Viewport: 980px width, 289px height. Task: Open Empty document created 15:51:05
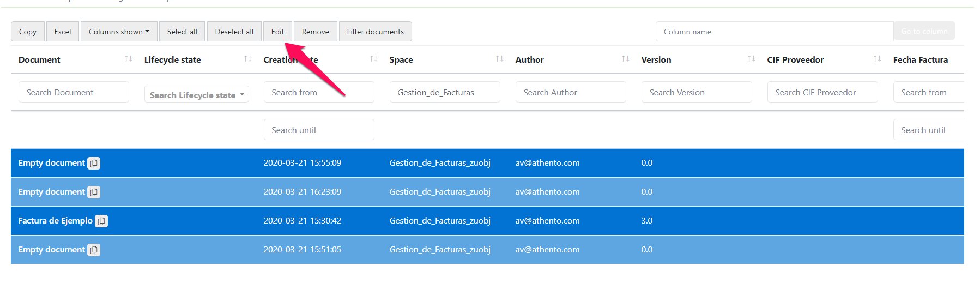pos(52,250)
